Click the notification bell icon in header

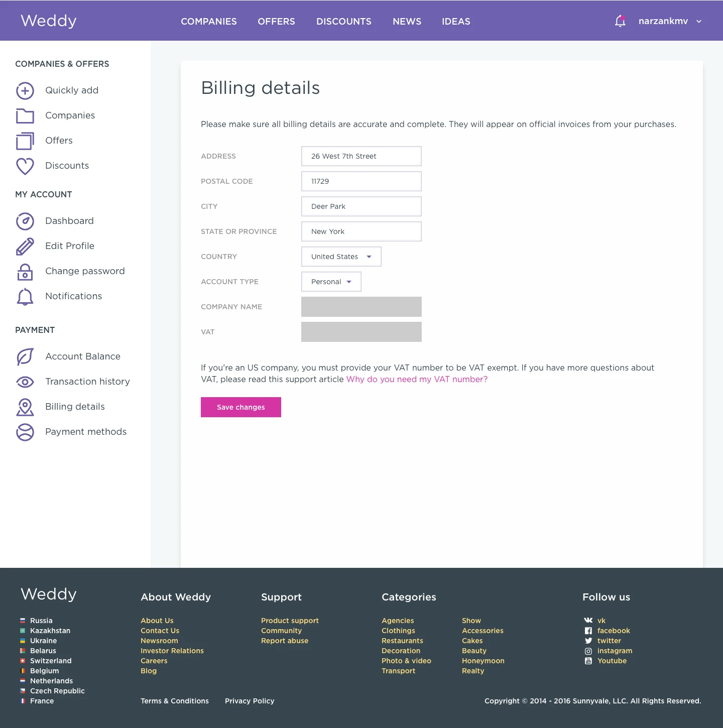(620, 21)
